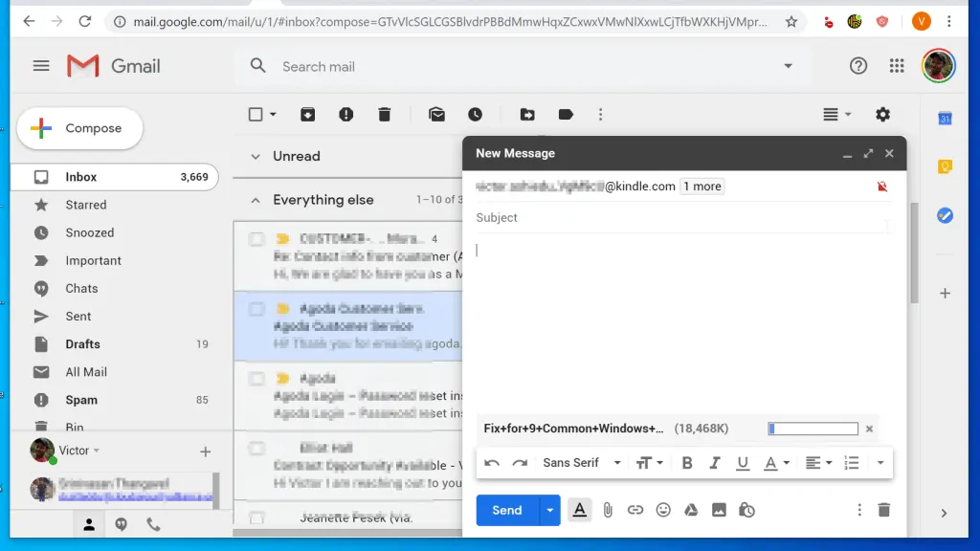This screenshot has width=980, height=551.
Task: Insert files using the Google Drive icon
Action: tap(691, 510)
